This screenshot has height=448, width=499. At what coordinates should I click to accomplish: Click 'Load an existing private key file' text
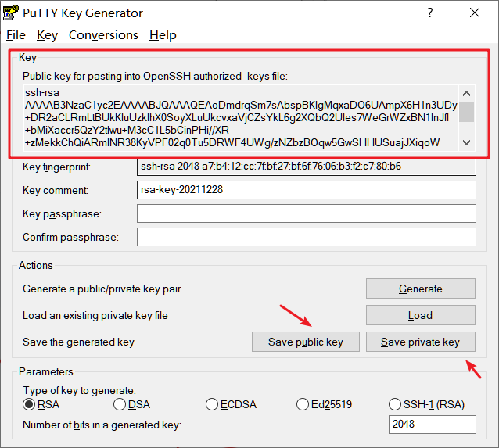(x=95, y=316)
